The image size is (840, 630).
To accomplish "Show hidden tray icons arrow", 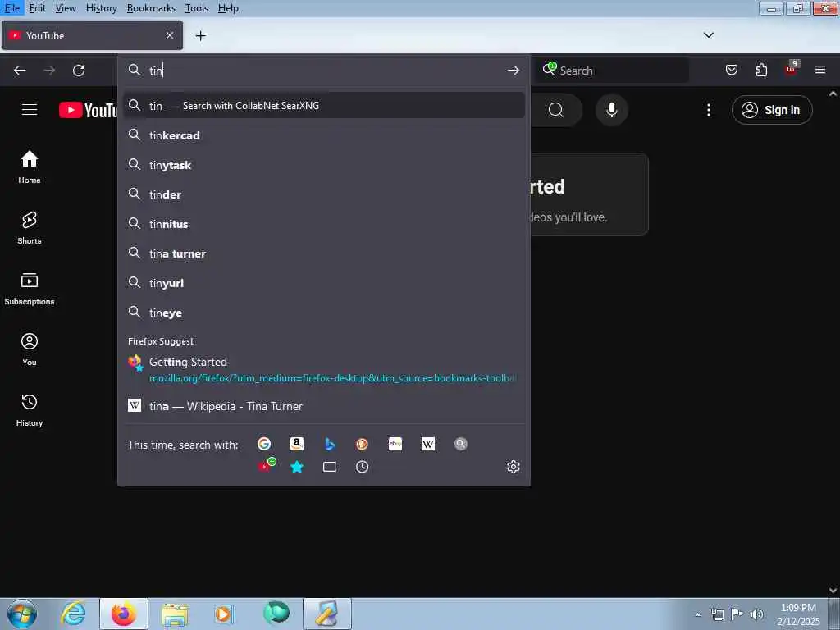I will pos(697,614).
